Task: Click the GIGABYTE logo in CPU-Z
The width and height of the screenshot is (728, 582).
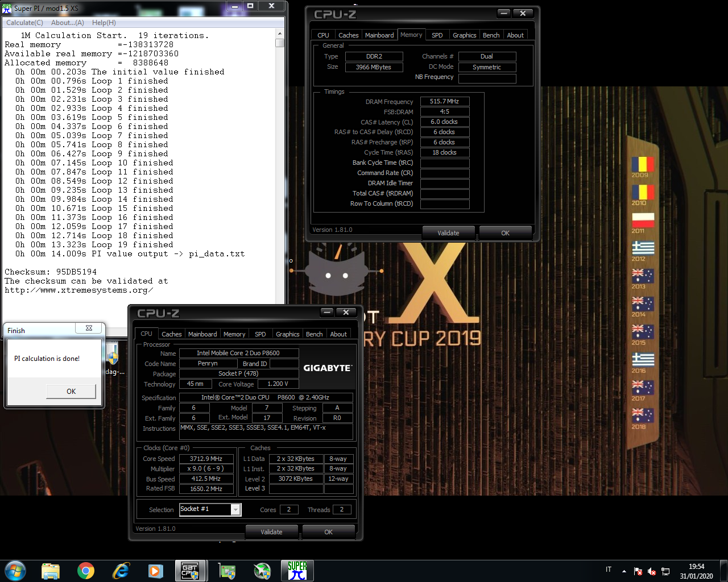Action: (x=327, y=368)
